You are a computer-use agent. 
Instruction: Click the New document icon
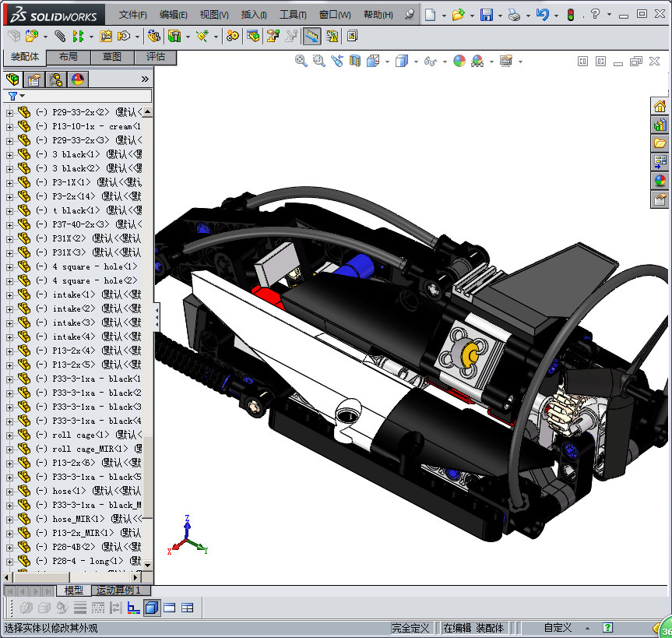[430, 15]
